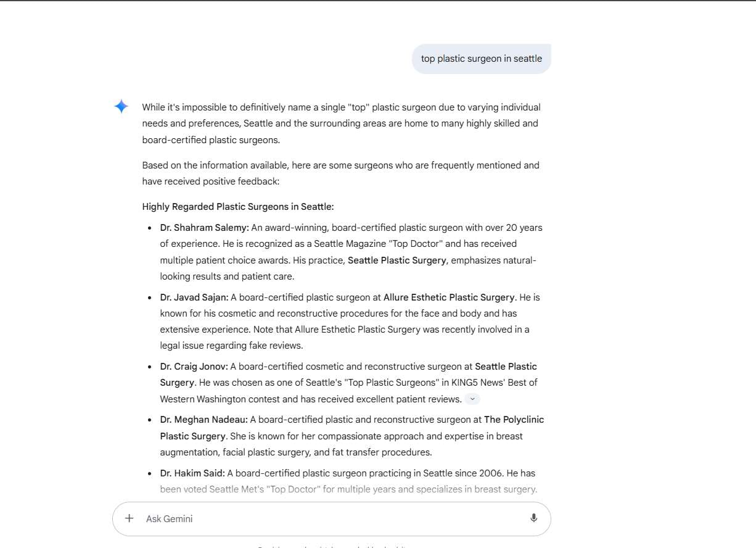Click the Gemini sparkle logo icon
The height and width of the screenshot is (548, 756).
click(121, 107)
